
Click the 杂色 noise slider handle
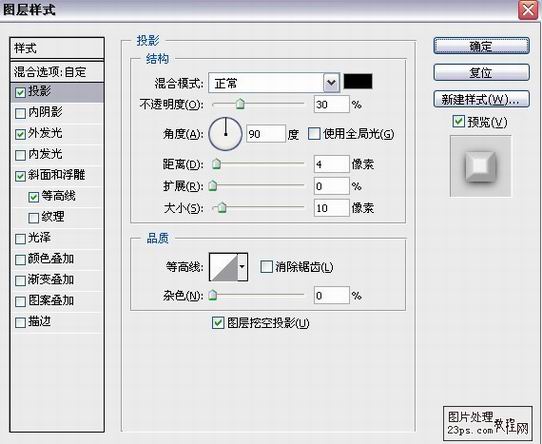coord(213,295)
